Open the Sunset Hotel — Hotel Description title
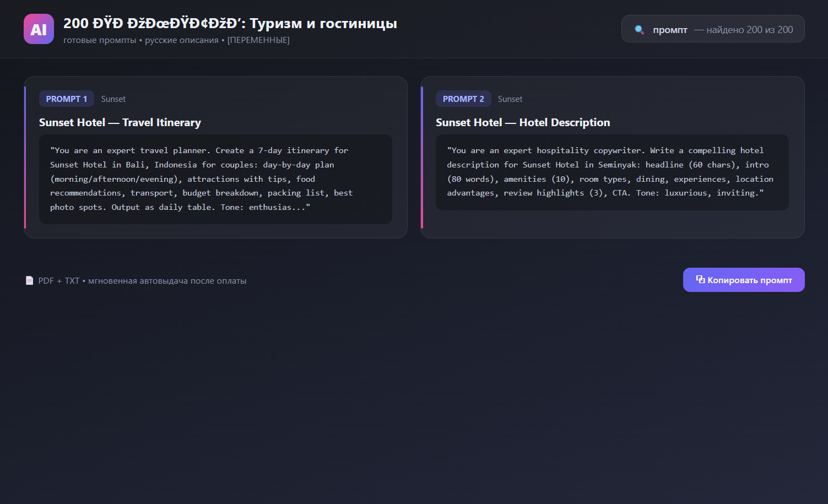The height and width of the screenshot is (504, 828). coord(523,122)
